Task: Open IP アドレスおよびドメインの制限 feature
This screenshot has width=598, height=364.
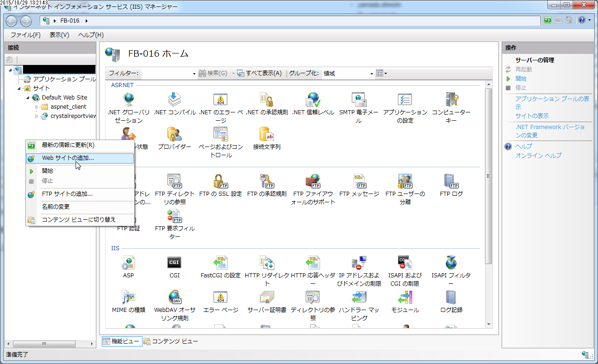Action: point(359,271)
